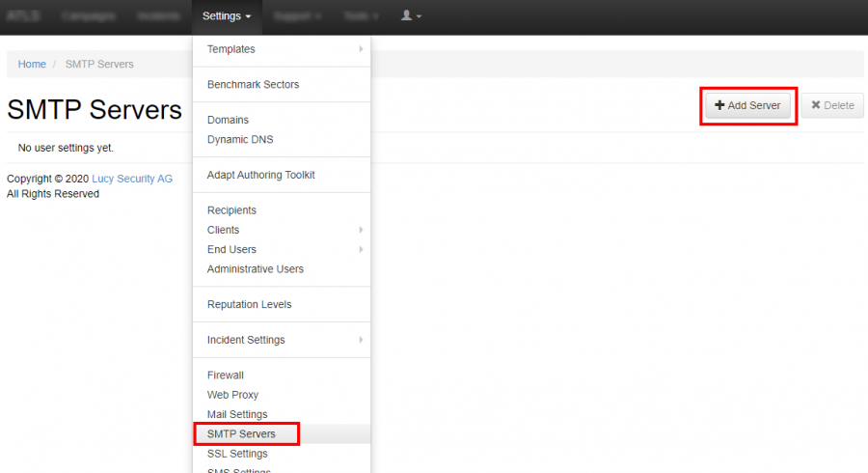868x473 pixels.
Task: Open the Support dropdown in navbar
Action: click(x=297, y=16)
